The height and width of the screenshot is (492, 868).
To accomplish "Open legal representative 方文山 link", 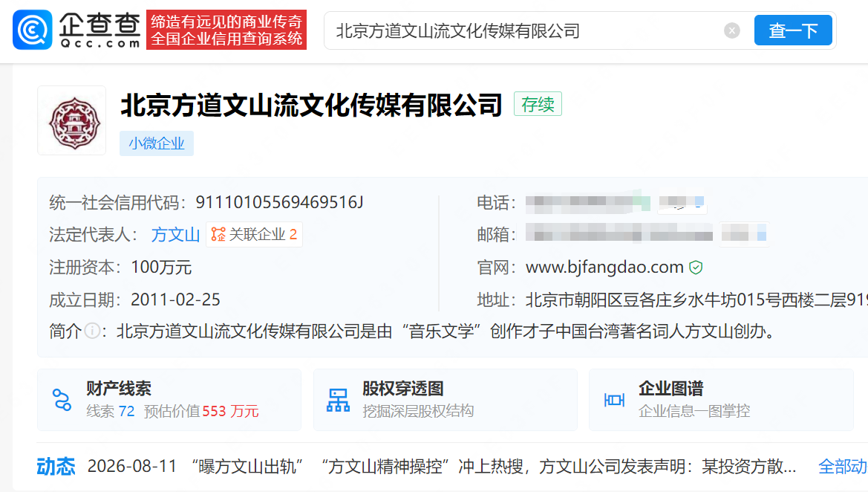I will coord(175,234).
